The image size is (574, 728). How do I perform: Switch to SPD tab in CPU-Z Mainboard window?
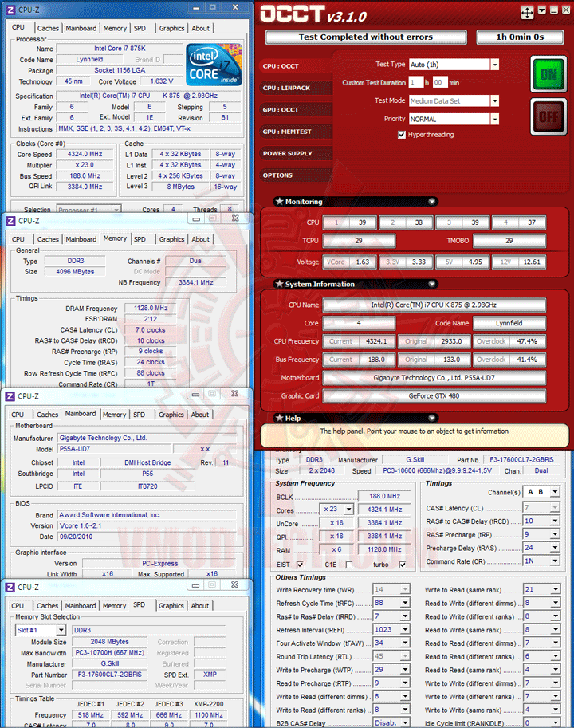[140, 415]
